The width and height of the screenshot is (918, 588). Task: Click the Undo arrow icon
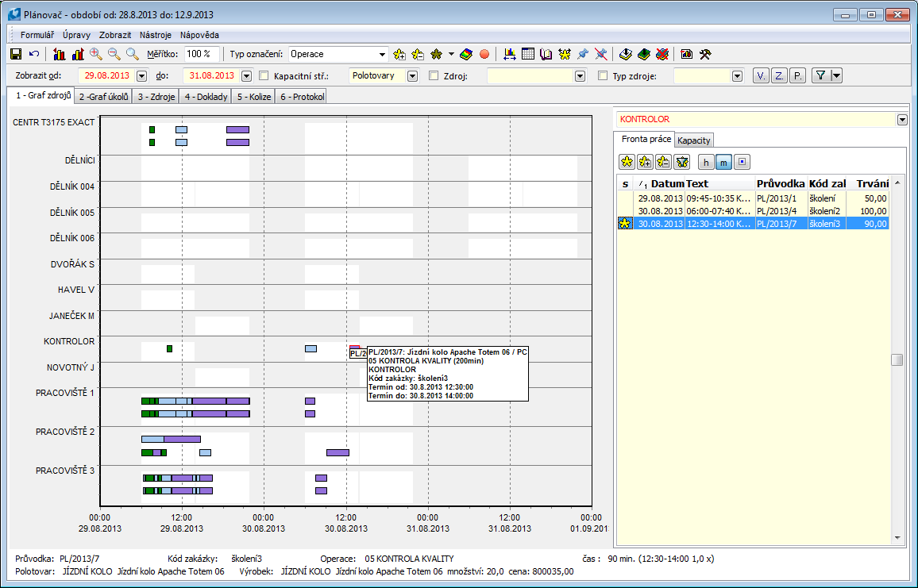click(x=33, y=54)
